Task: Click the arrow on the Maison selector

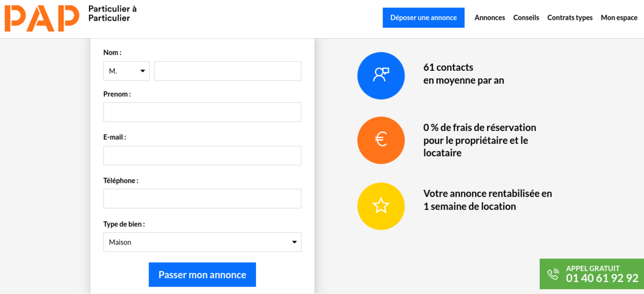Action: click(294, 242)
